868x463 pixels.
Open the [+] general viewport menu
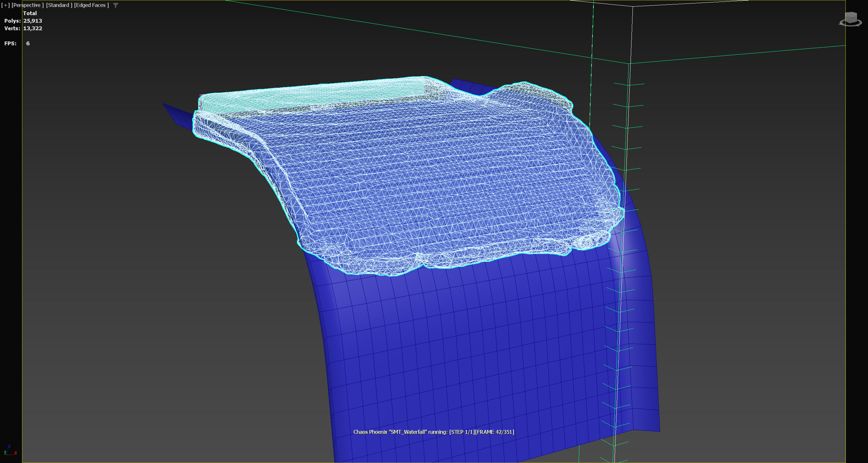pos(5,5)
